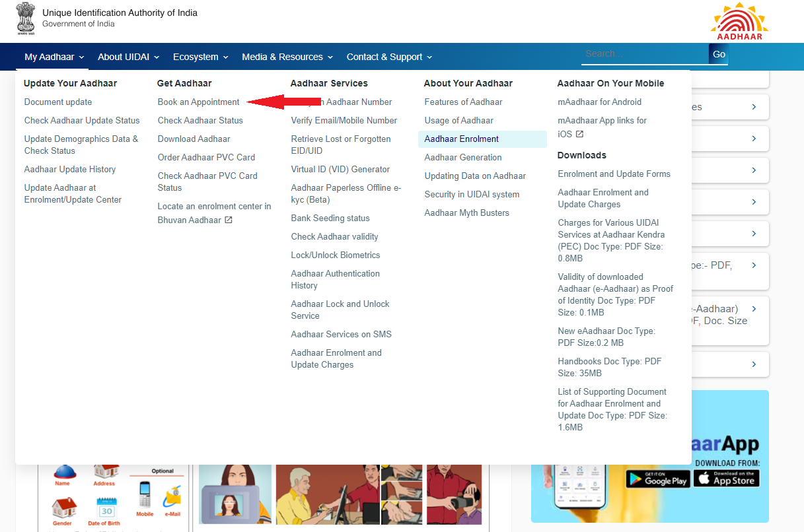Click the App Store download badge

pyautogui.click(x=726, y=478)
